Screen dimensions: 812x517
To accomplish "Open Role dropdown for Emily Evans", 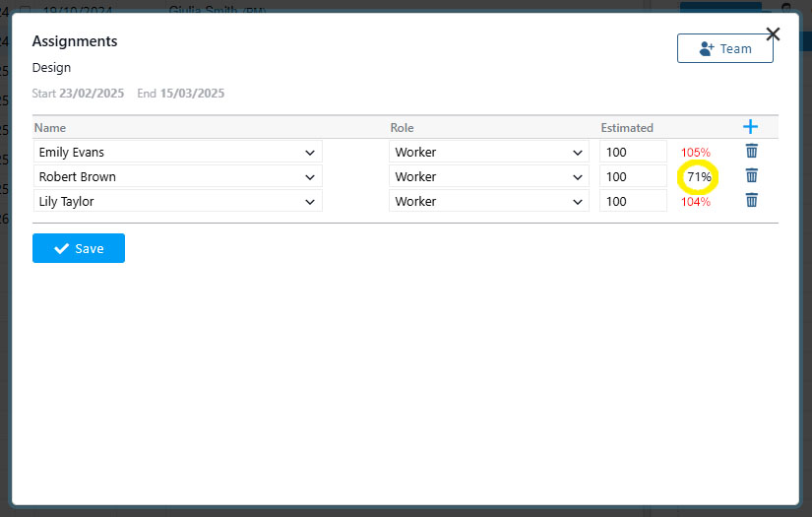I will 489,153.
